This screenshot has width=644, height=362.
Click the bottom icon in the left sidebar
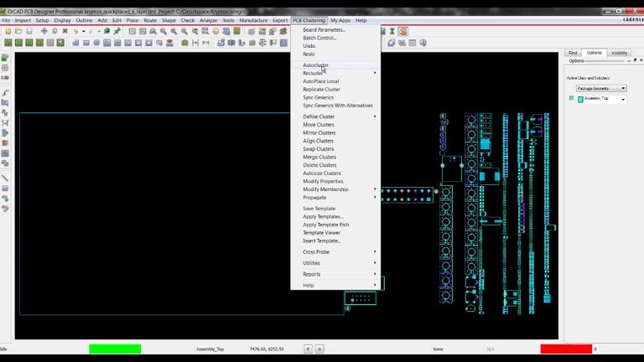coord(5,208)
